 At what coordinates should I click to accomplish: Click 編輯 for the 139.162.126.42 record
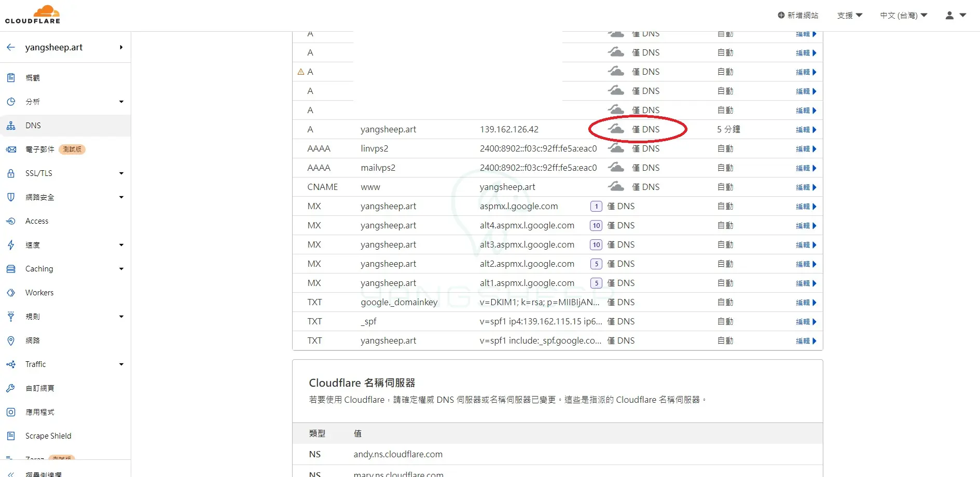pyautogui.click(x=806, y=130)
